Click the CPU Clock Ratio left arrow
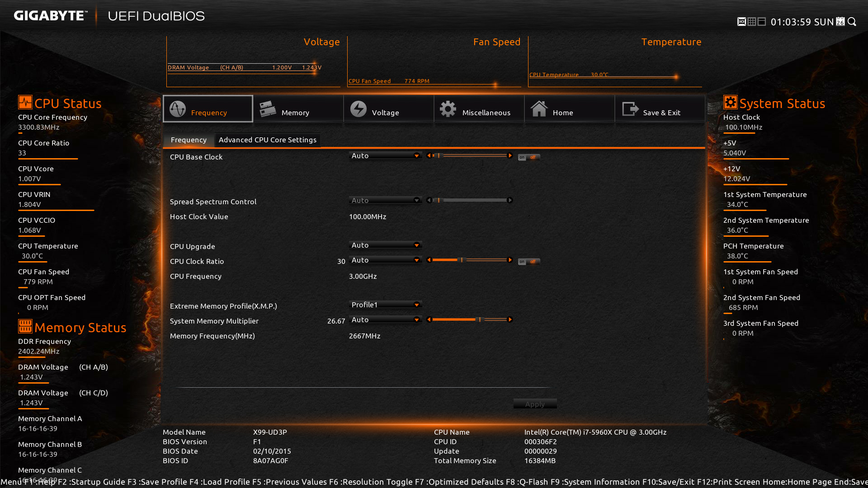 pyautogui.click(x=429, y=260)
